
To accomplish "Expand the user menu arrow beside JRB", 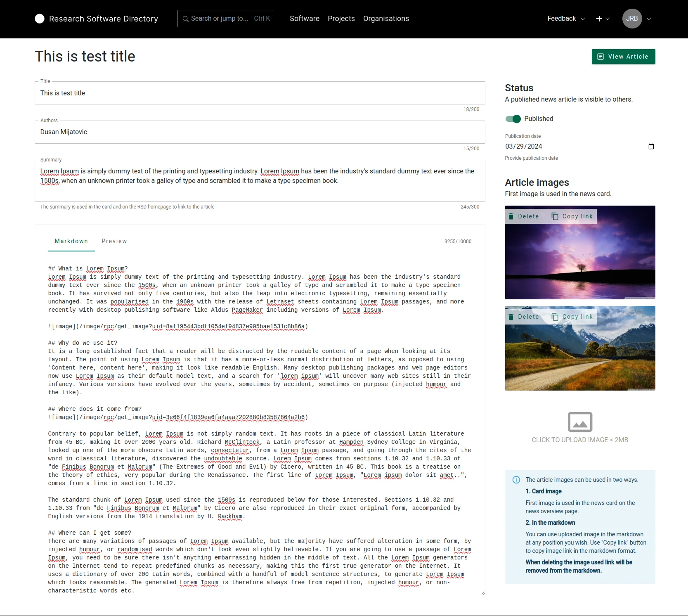I will 649,19.
